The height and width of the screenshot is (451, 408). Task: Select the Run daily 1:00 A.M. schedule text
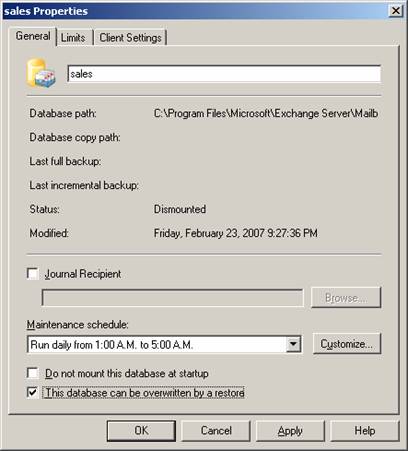112,345
